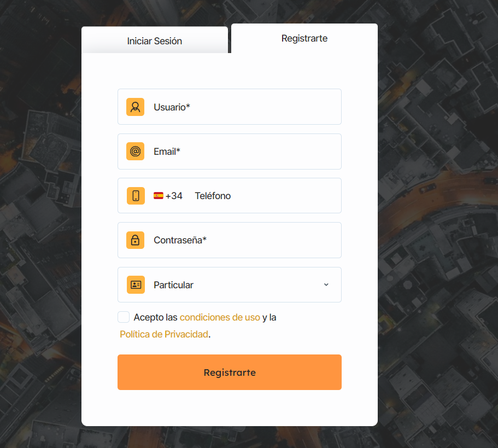
Task: Expand the Particular dropdown chevron
Action: pos(326,284)
